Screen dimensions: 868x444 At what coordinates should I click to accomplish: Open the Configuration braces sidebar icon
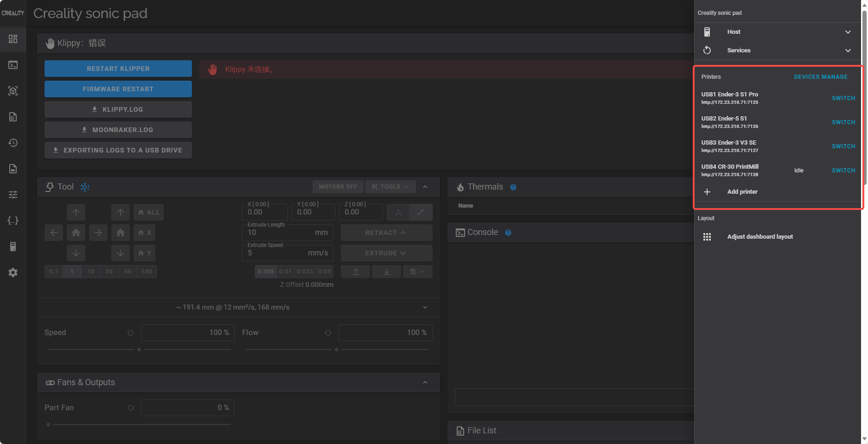pos(13,221)
